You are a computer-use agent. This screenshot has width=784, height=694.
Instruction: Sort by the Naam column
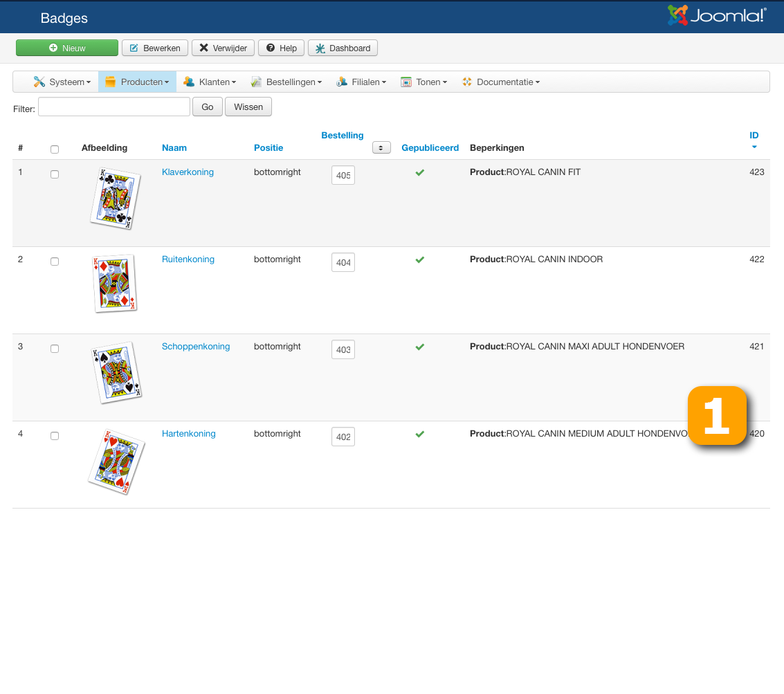pyautogui.click(x=174, y=147)
